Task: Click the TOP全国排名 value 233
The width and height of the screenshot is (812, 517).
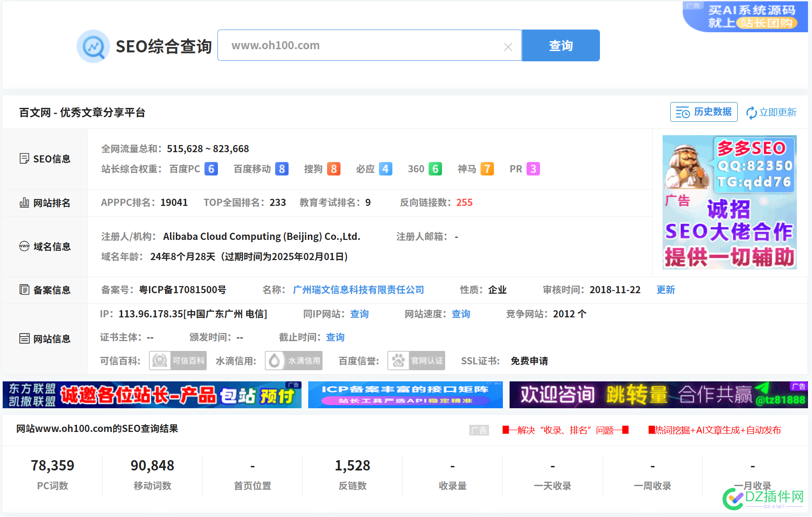Action: coord(278,202)
